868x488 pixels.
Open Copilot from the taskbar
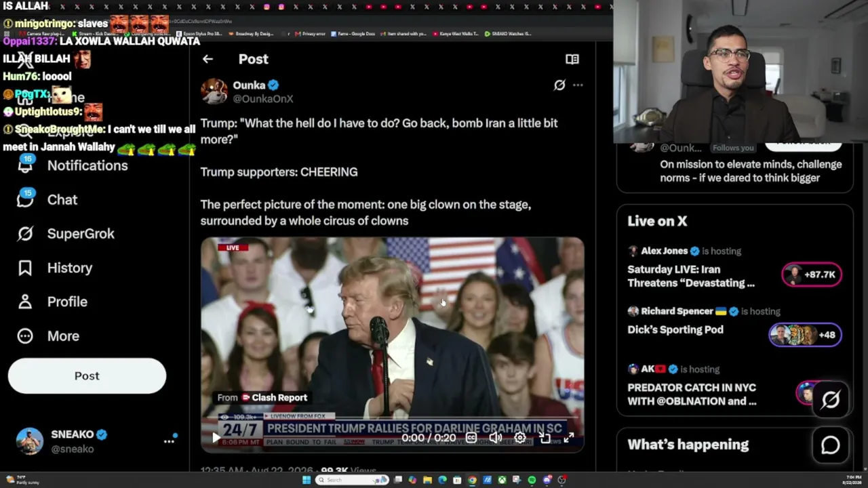[x=412, y=480]
